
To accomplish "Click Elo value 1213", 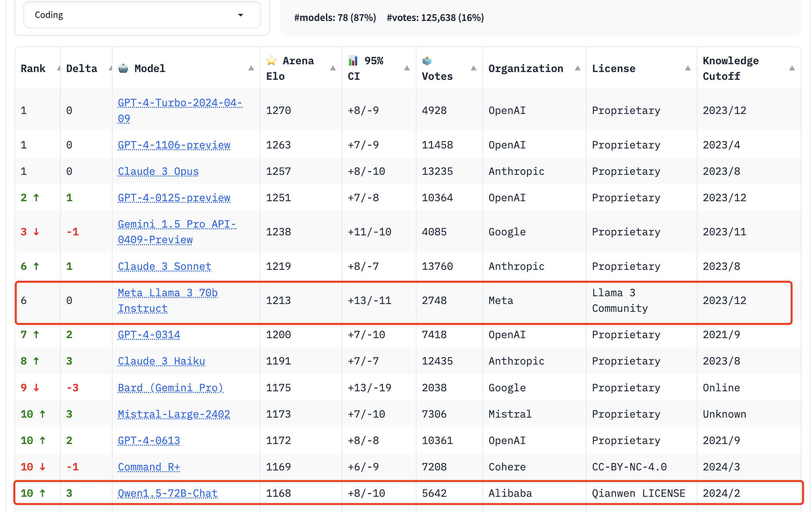I will pyautogui.click(x=278, y=300).
